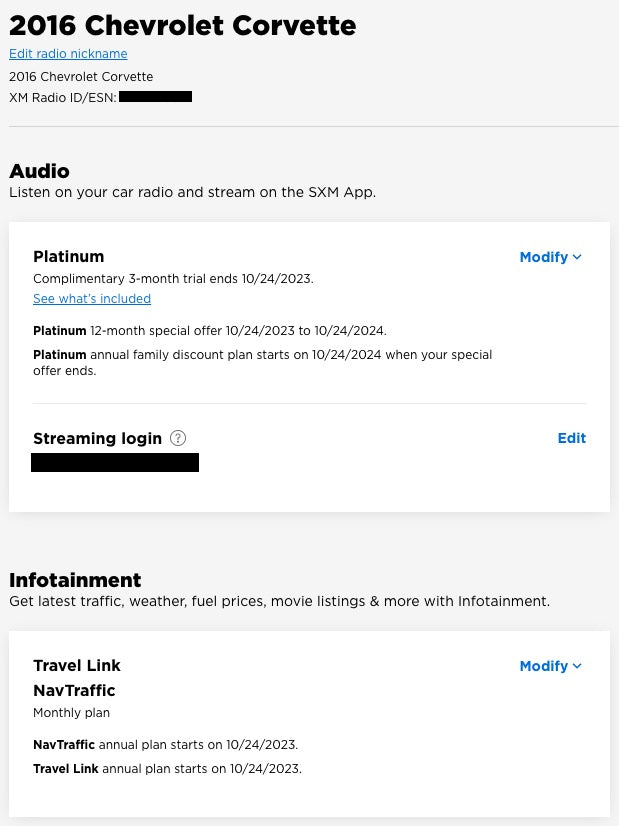Select the Infotainment section heading
The height and width of the screenshot is (826, 619).
tap(75, 580)
